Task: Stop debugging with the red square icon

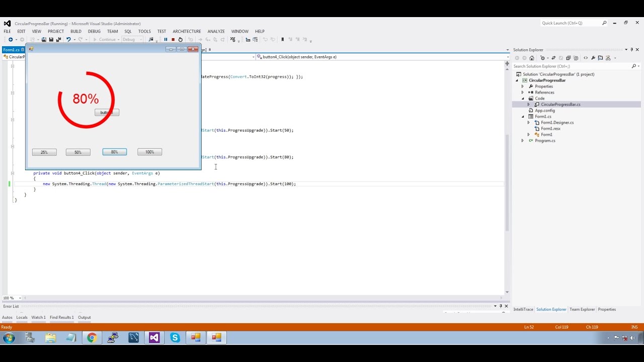Action: [173, 40]
